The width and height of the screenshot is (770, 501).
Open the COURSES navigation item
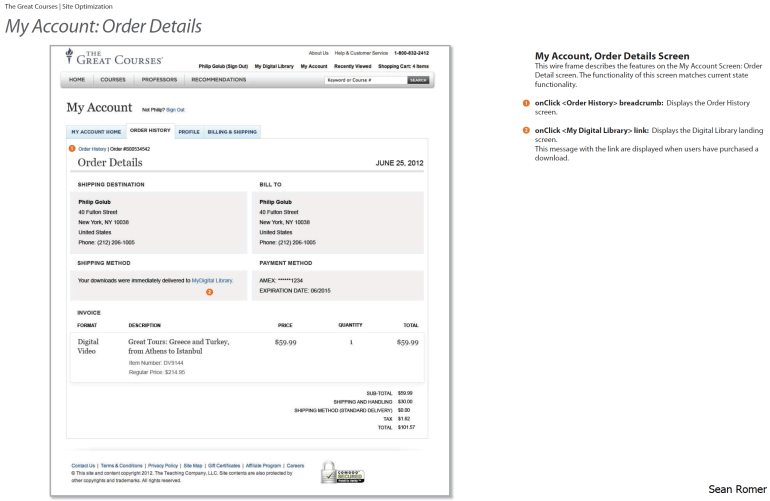click(x=113, y=80)
